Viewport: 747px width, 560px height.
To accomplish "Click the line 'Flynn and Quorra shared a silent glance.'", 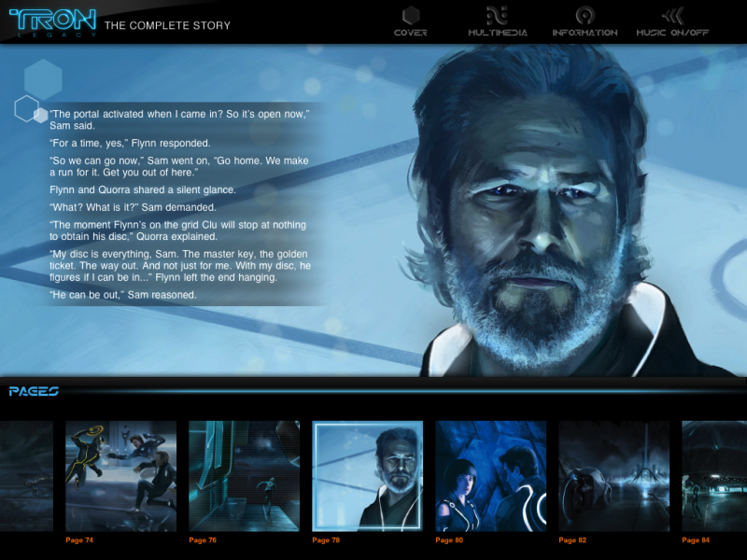I will click(143, 190).
